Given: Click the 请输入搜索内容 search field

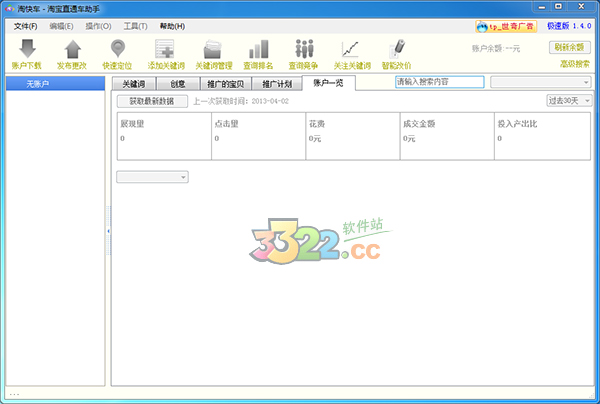Looking at the screenshot, I should [440, 82].
